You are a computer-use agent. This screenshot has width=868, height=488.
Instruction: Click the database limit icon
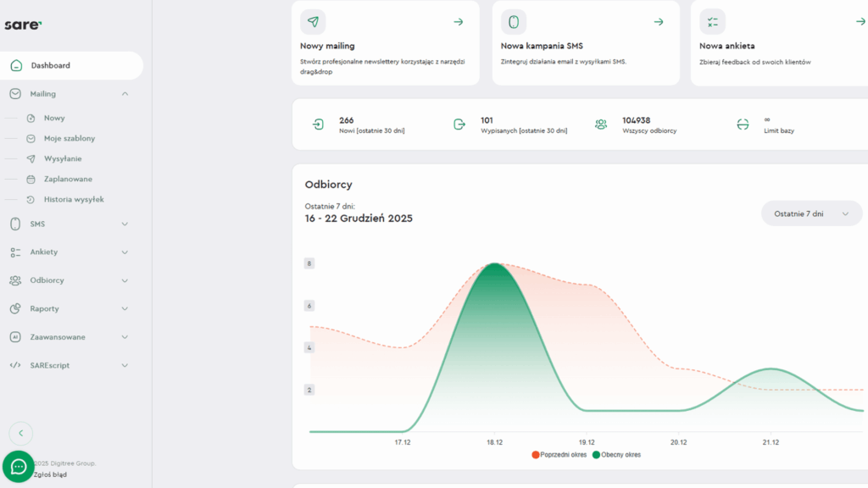[743, 125]
